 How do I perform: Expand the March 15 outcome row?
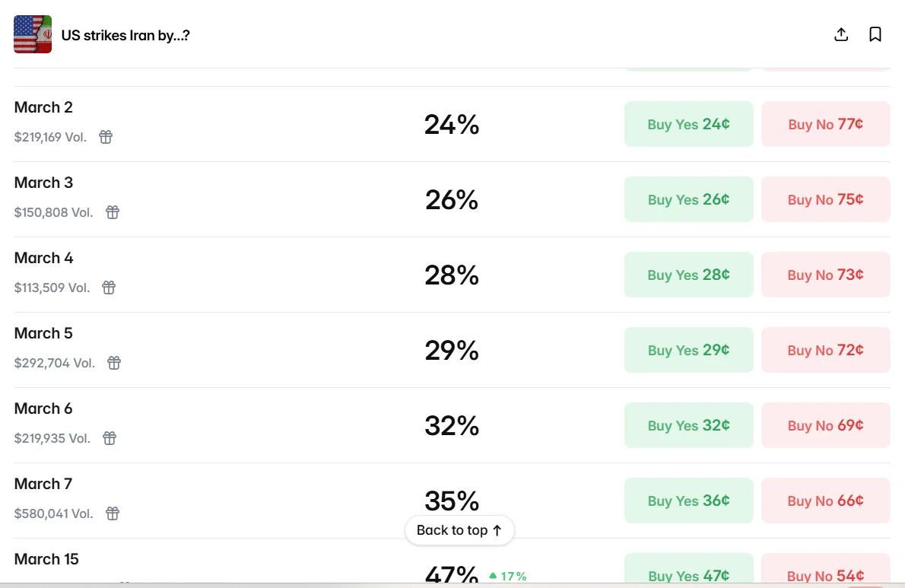pos(228,564)
